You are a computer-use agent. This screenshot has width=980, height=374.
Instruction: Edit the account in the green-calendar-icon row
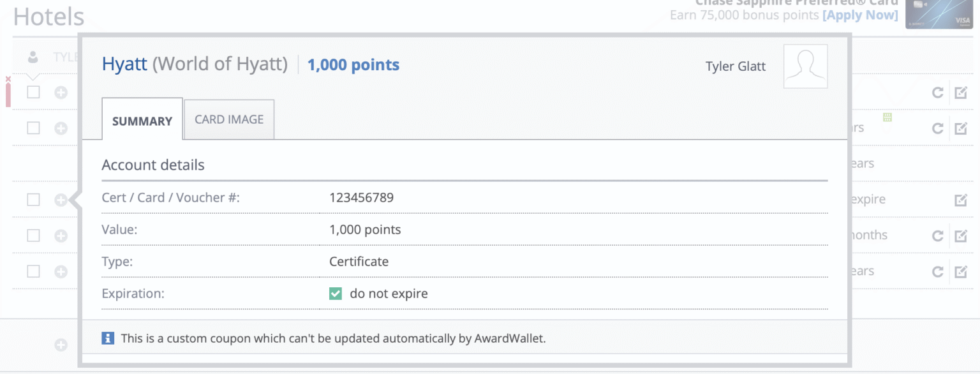(x=961, y=129)
